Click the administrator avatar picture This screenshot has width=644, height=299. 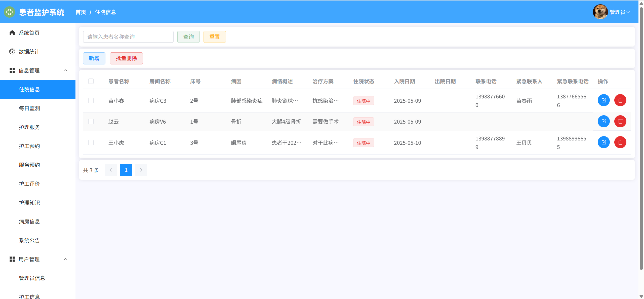pyautogui.click(x=600, y=12)
